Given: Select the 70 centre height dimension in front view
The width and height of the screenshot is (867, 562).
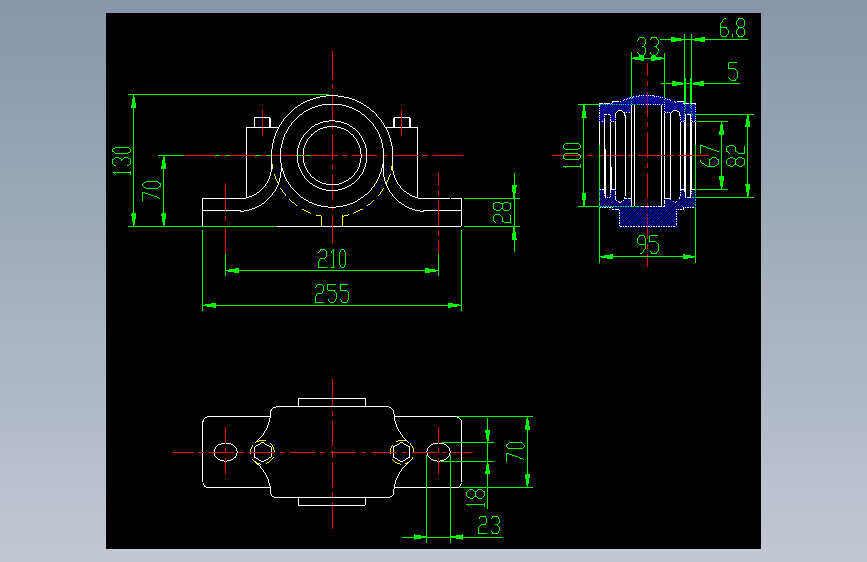Looking at the screenshot, I should [x=152, y=190].
